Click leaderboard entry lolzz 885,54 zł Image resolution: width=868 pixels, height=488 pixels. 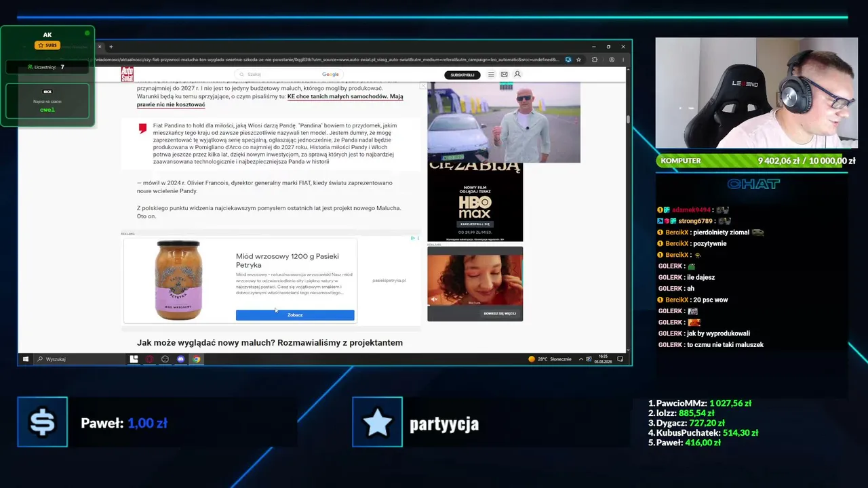682,413
